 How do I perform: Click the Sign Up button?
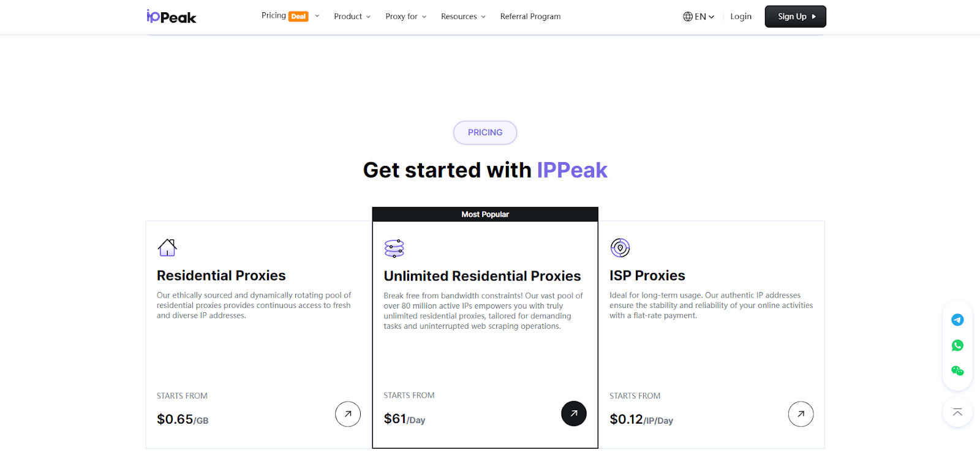pos(795,17)
